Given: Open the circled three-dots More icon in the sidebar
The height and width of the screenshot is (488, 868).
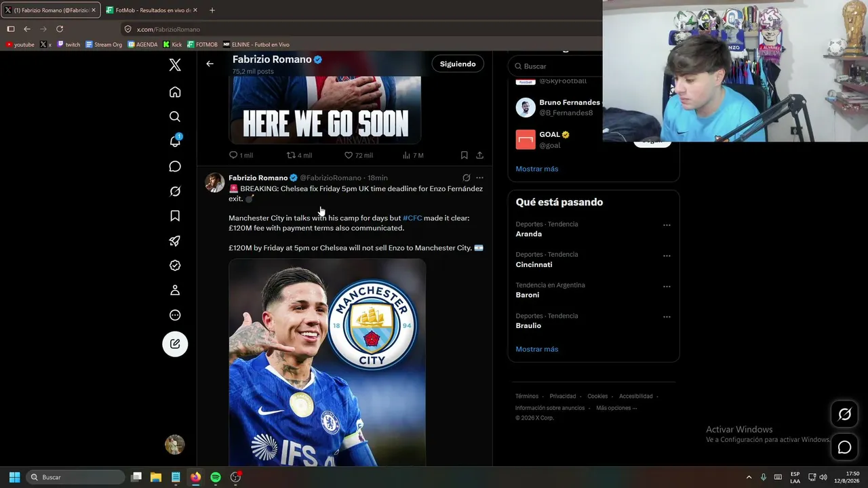Looking at the screenshot, I should (x=175, y=315).
